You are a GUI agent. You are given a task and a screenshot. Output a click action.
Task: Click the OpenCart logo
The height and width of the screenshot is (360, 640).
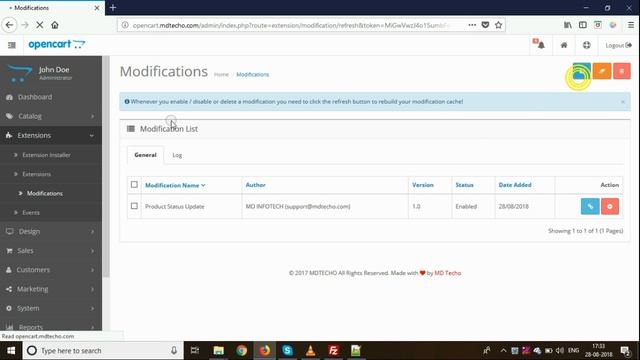point(57,44)
